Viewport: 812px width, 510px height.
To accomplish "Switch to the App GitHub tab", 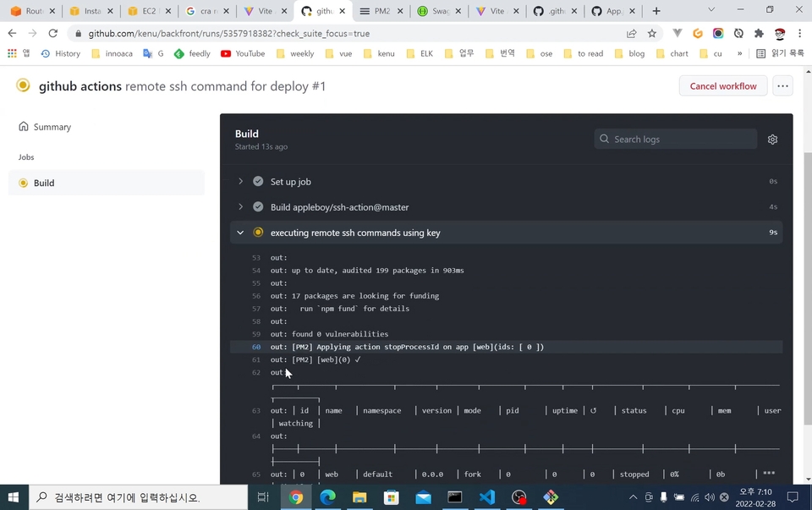I will tap(612, 11).
